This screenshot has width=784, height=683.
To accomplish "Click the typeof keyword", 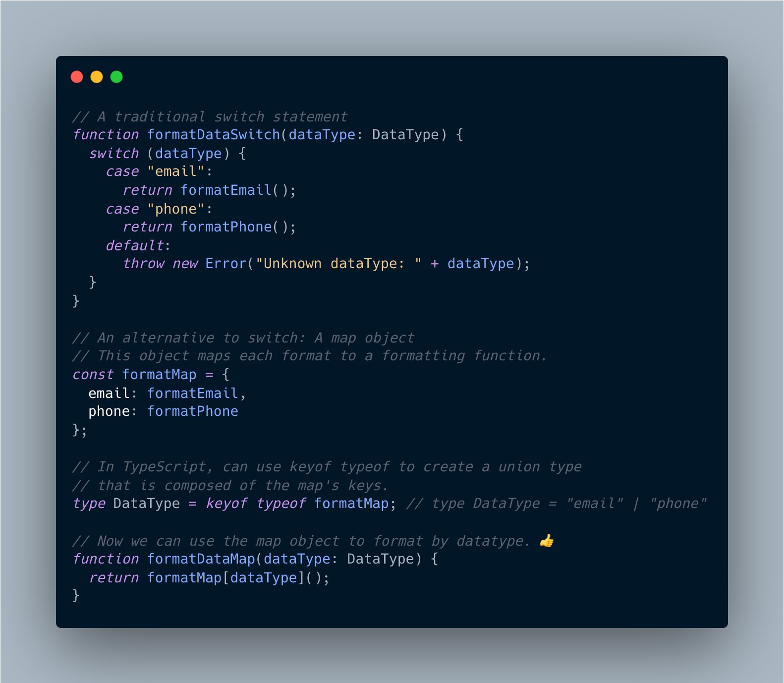I will 280,504.
